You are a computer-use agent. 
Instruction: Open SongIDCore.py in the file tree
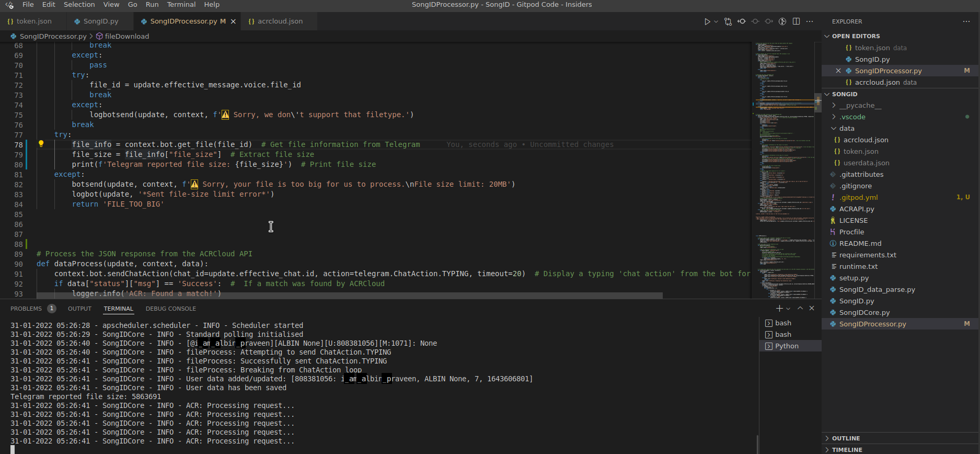click(x=864, y=313)
